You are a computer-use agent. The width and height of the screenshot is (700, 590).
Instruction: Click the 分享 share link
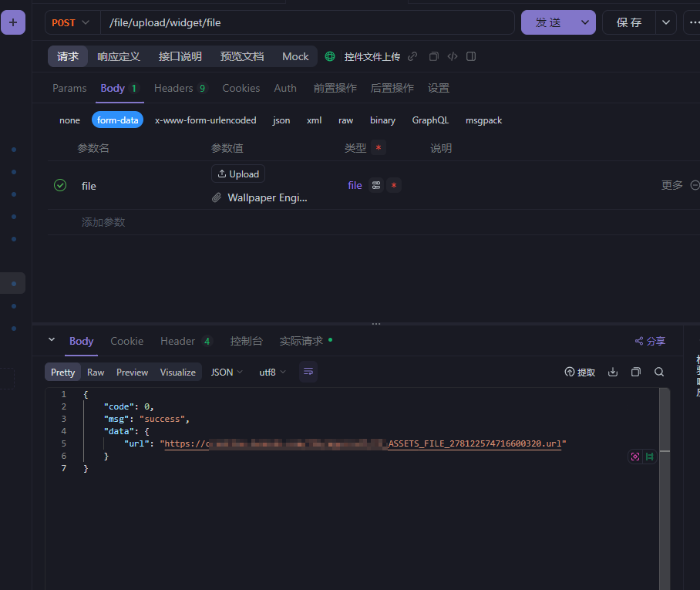650,341
